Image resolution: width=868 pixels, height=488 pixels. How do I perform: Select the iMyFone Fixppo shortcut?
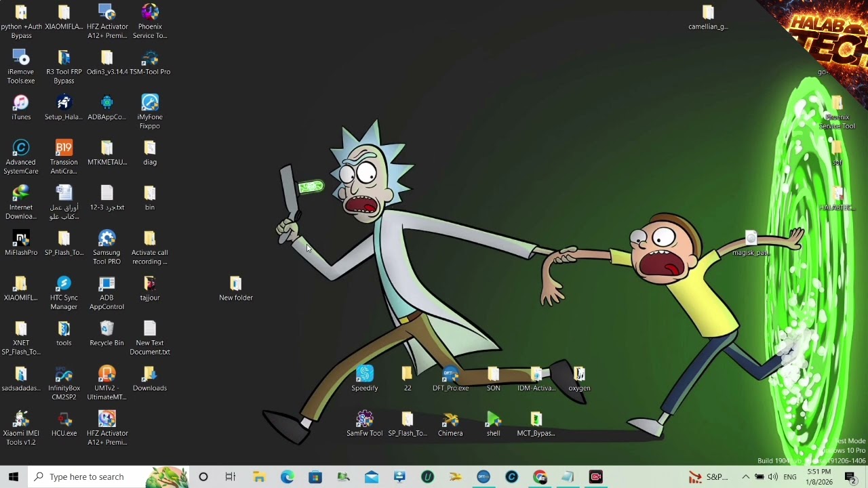150,112
